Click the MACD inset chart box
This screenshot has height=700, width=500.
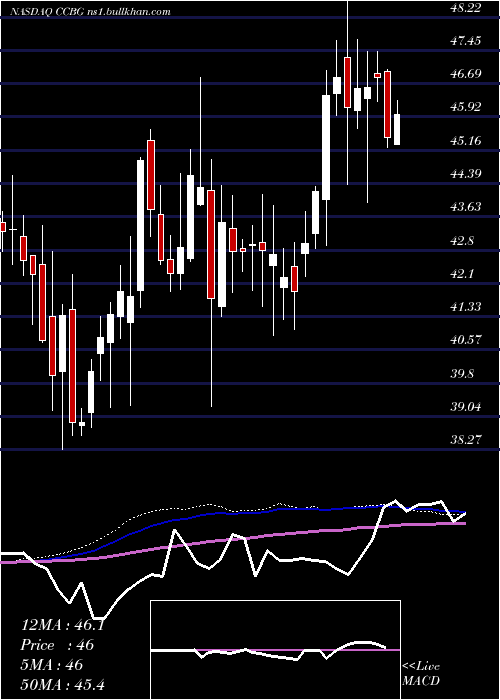click(x=275, y=650)
